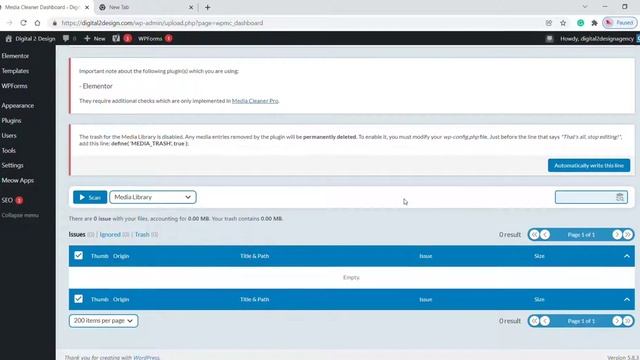Screen dimensions: 640x360
Task: Open Howdy digital2designagency account menu
Action: point(596,38)
